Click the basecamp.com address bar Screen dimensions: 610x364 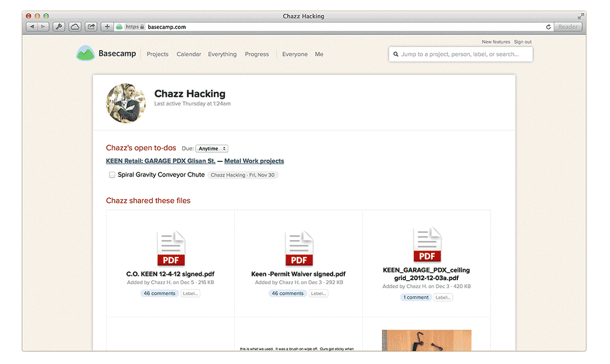tap(334, 27)
